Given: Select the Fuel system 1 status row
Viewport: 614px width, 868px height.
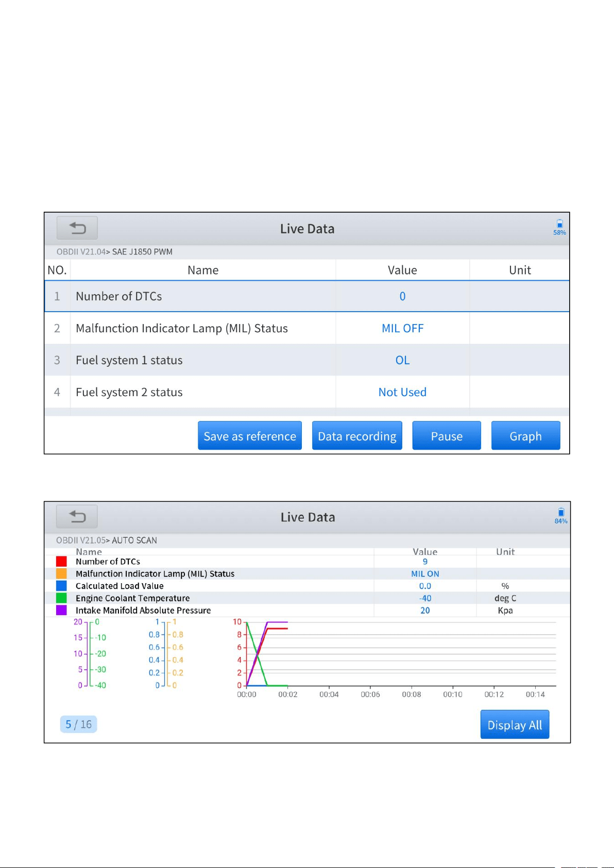Looking at the screenshot, I should [x=307, y=360].
